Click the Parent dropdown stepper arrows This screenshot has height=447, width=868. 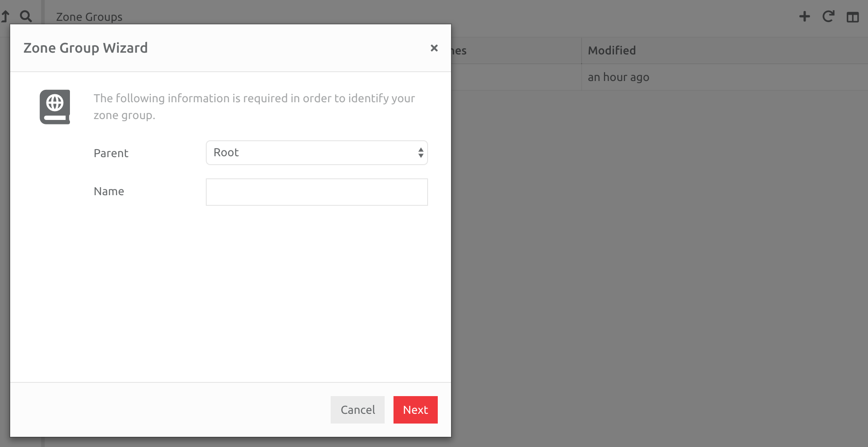420,152
